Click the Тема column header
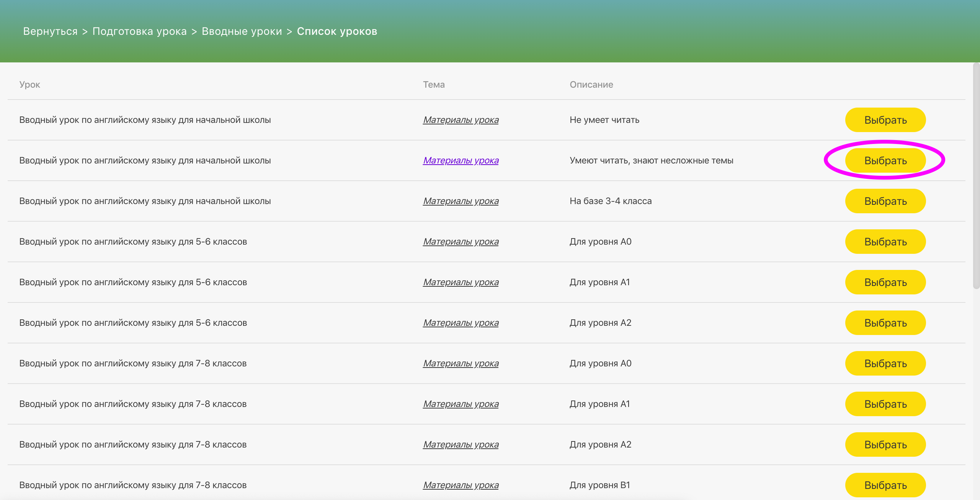980x500 pixels. (x=434, y=85)
